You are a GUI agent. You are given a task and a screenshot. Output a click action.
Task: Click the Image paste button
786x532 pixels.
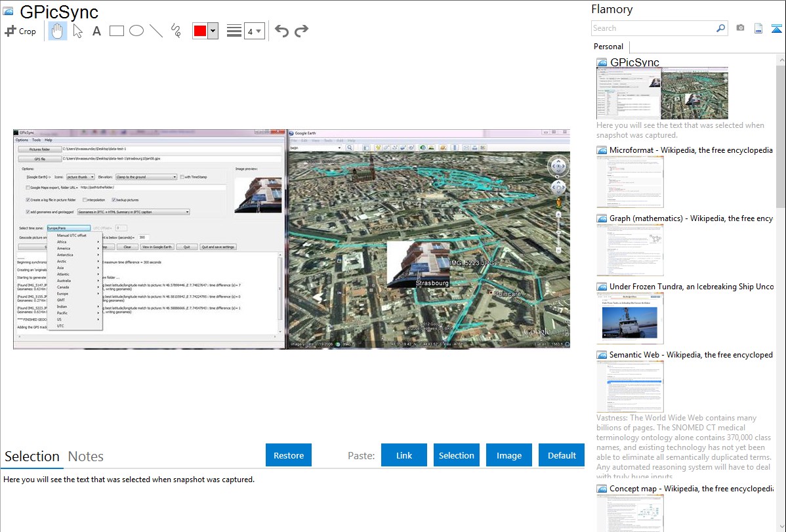(x=508, y=455)
